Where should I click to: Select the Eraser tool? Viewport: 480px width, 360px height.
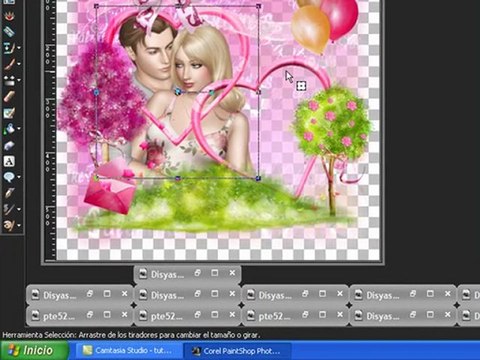[x=9, y=96]
